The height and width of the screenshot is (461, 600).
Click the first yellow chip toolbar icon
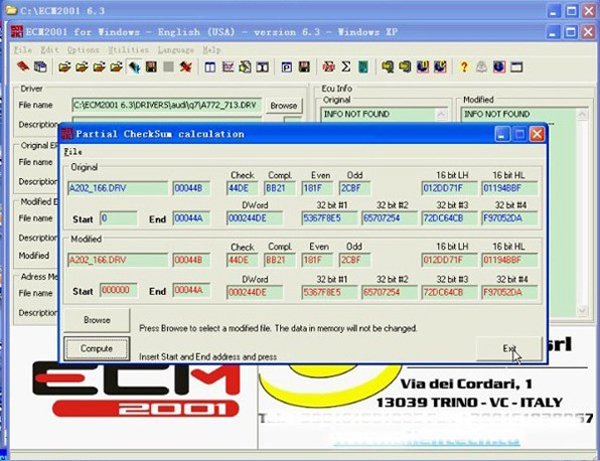tap(388, 67)
